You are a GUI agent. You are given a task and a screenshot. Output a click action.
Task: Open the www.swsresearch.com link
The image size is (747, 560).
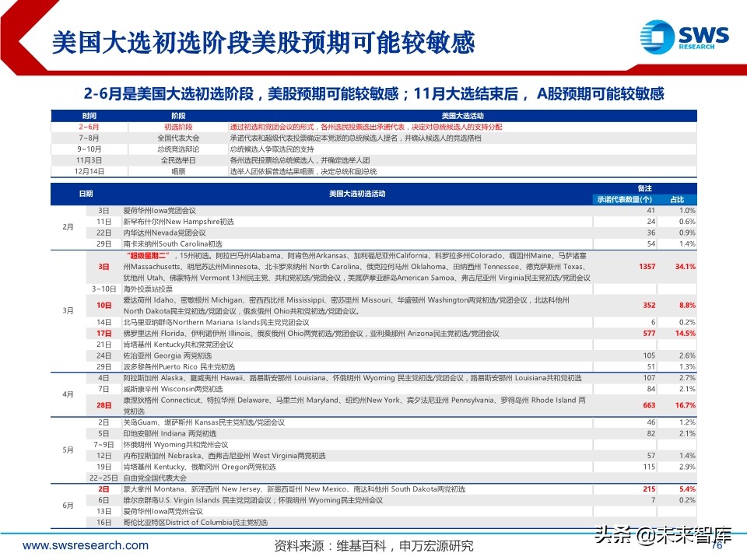click(x=86, y=545)
